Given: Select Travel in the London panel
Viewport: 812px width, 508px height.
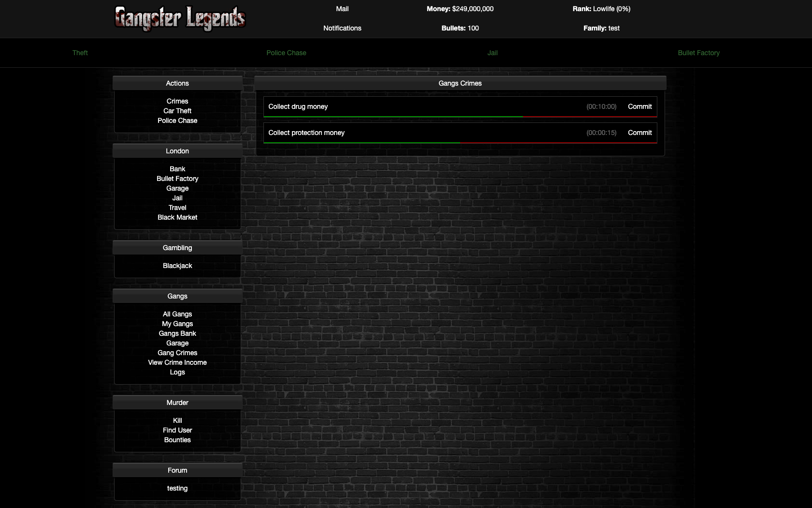Looking at the screenshot, I should click(x=177, y=208).
